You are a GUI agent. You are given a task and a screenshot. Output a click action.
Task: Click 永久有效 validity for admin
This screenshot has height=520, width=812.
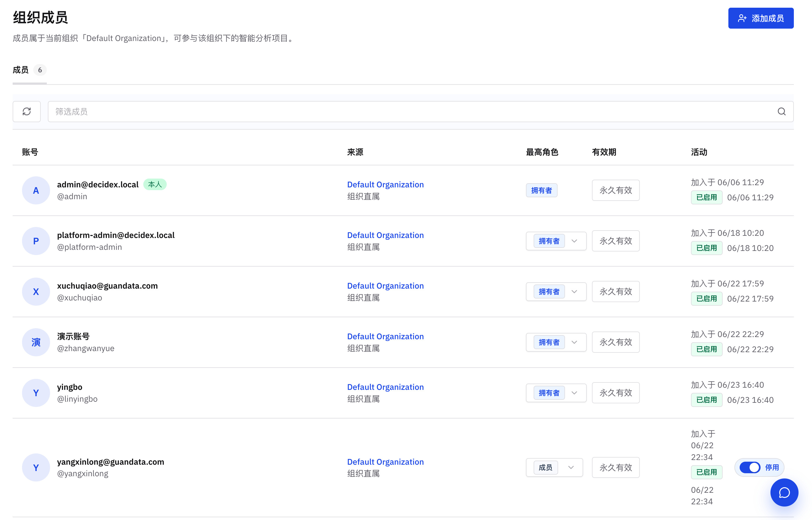[616, 190]
